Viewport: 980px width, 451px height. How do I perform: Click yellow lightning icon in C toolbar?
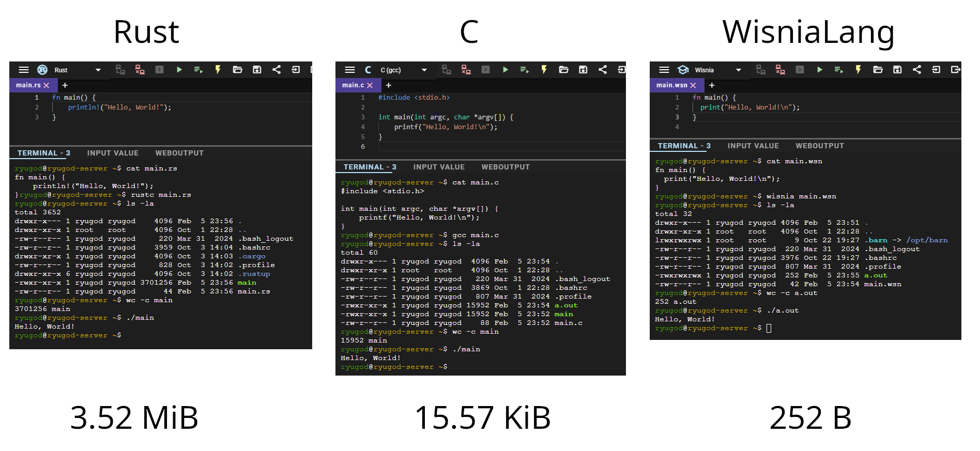tap(544, 70)
